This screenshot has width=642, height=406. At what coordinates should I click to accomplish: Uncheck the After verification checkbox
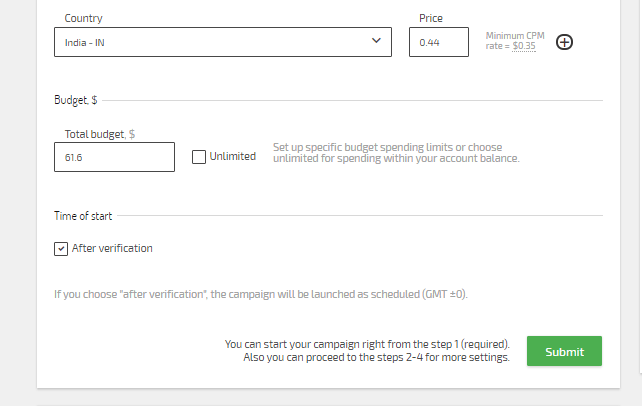pos(61,249)
